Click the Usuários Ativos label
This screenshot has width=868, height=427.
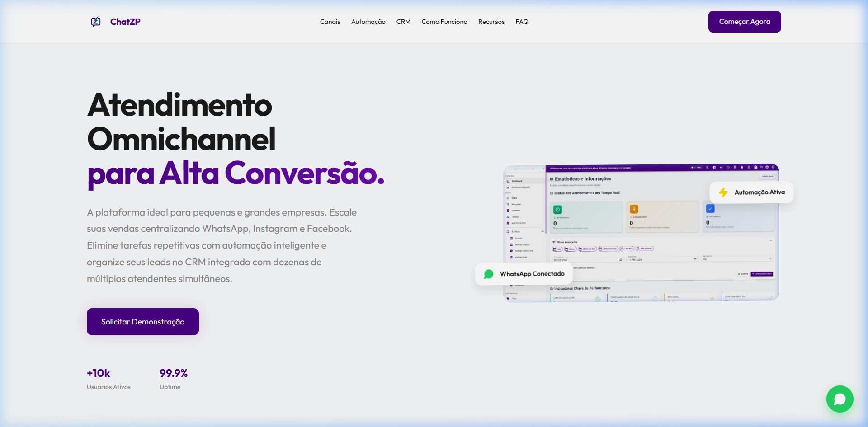pyautogui.click(x=108, y=387)
